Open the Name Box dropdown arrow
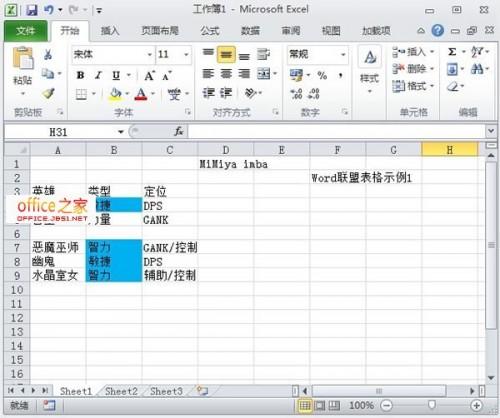 [x=121, y=132]
